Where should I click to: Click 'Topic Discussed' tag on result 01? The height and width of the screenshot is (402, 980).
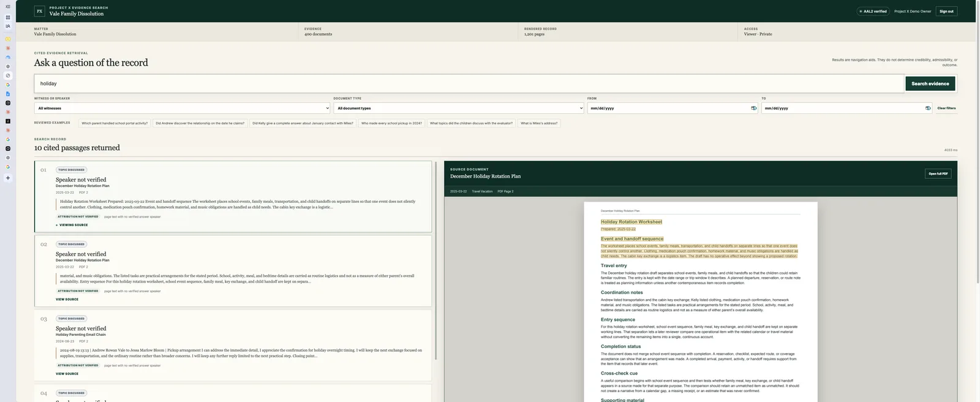click(x=72, y=170)
